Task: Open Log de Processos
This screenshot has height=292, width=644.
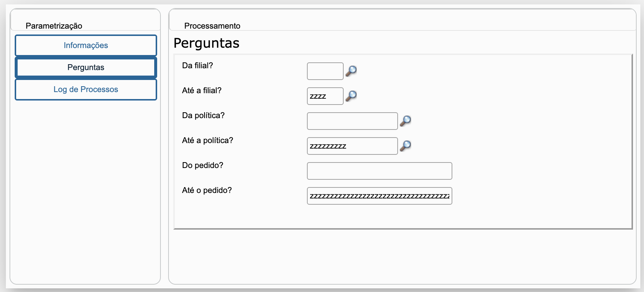Action: [86, 90]
